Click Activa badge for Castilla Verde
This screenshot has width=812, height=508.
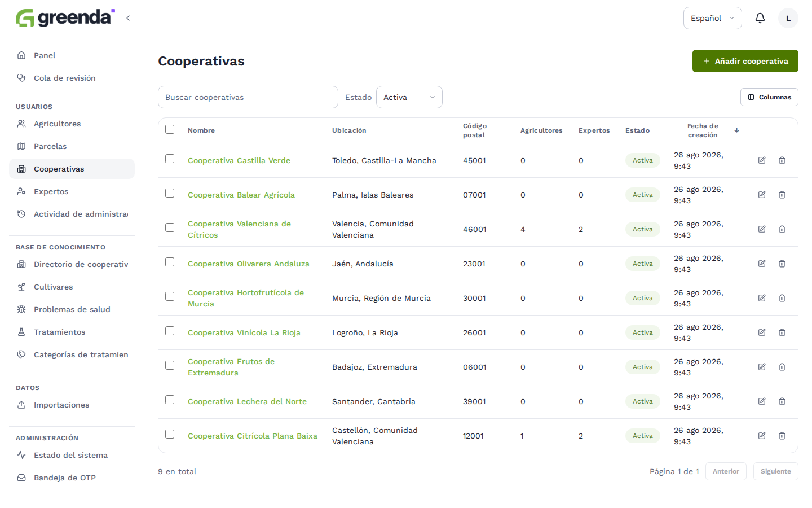pos(643,160)
